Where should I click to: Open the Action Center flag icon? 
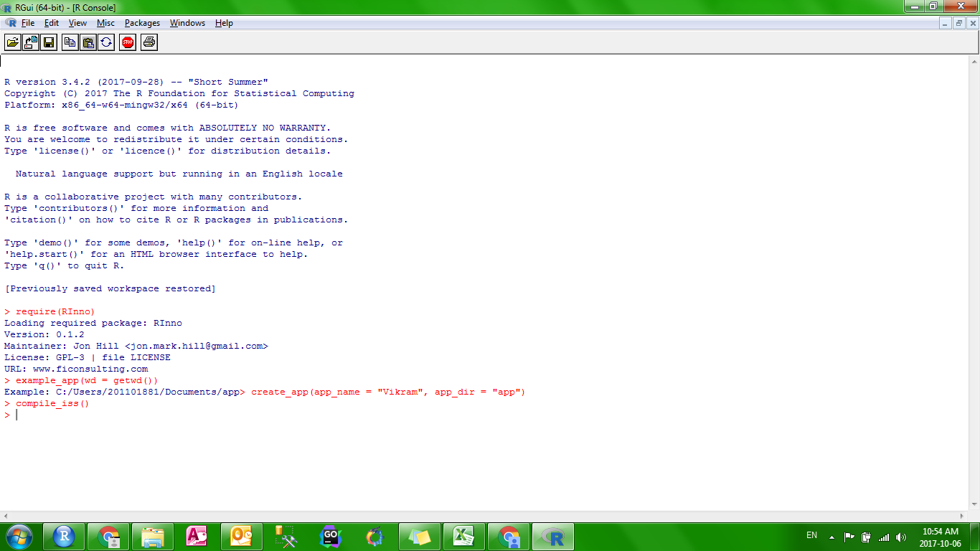(x=849, y=537)
